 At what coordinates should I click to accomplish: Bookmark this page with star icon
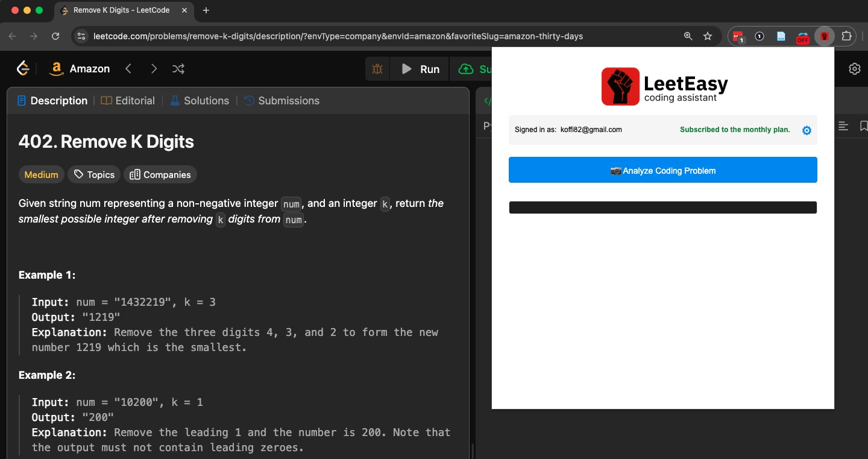point(708,36)
